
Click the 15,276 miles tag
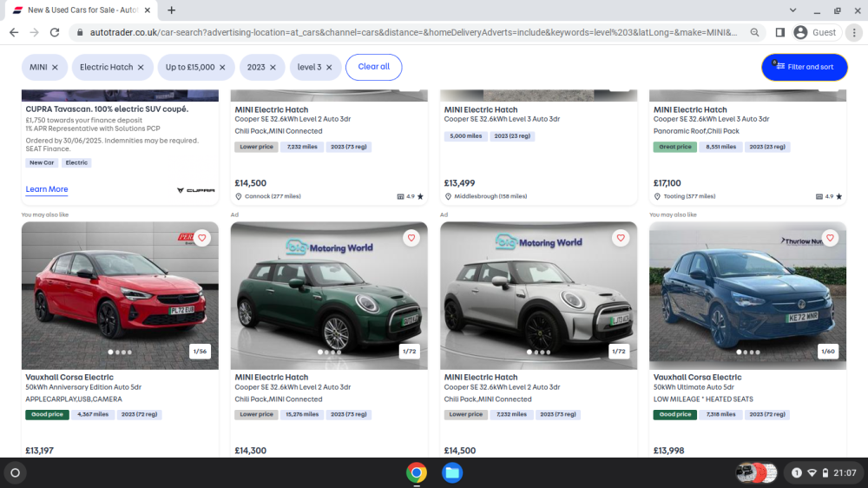coord(302,414)
